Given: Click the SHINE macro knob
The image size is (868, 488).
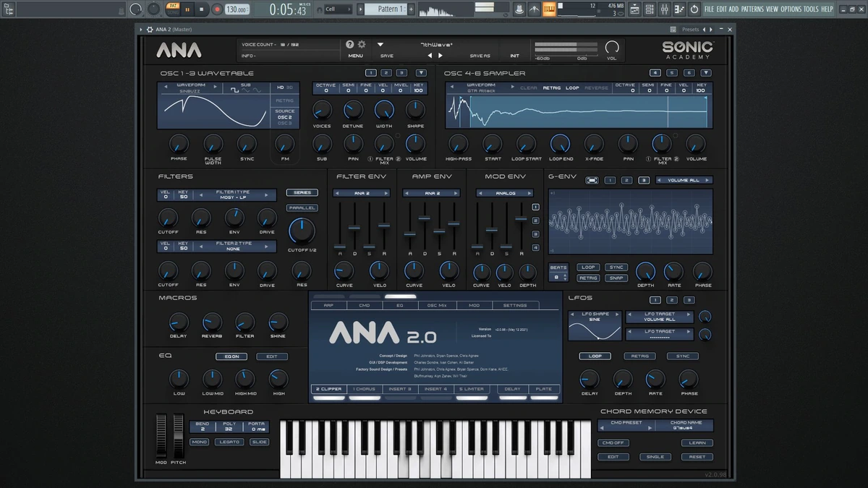Looking at the screenshot, I should 278,322.
